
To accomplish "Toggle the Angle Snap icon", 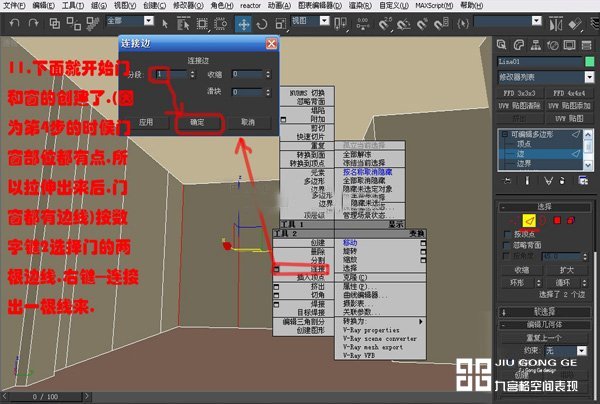I will pos(403,24).
